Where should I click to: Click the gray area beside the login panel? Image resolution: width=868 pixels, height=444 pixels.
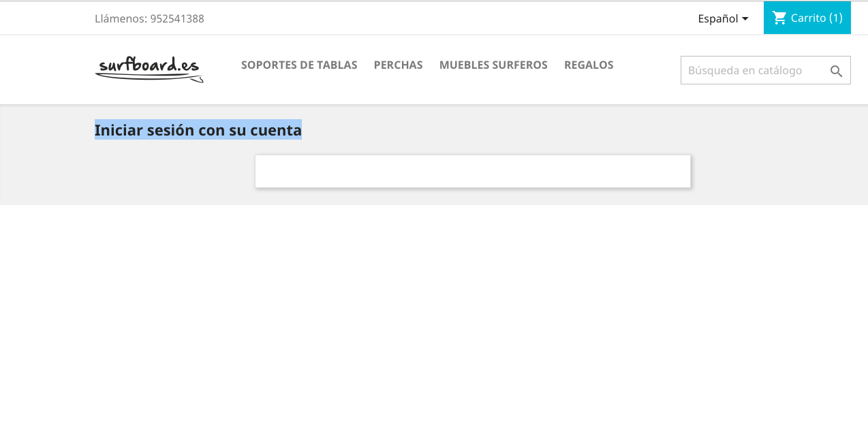pos(777,170)
